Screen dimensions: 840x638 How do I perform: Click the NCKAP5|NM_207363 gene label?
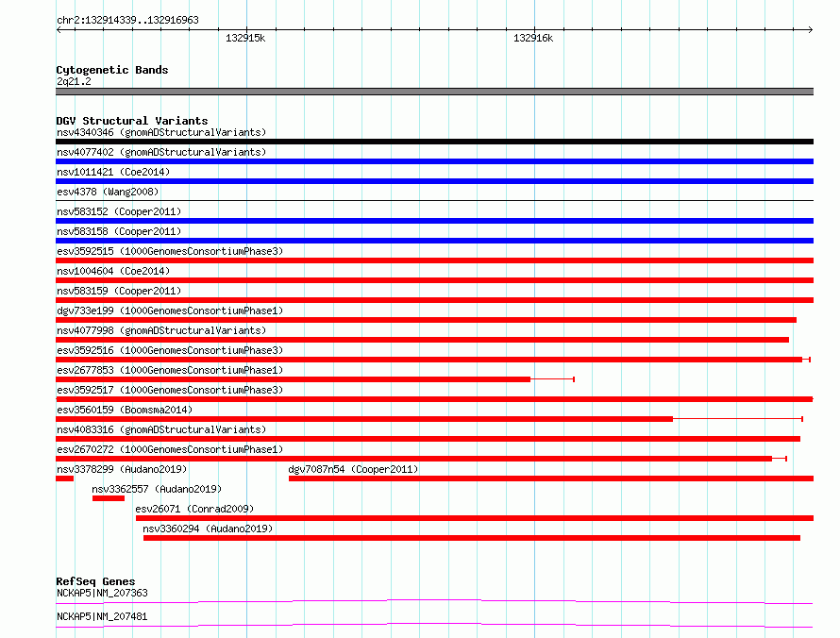[102, 593]
